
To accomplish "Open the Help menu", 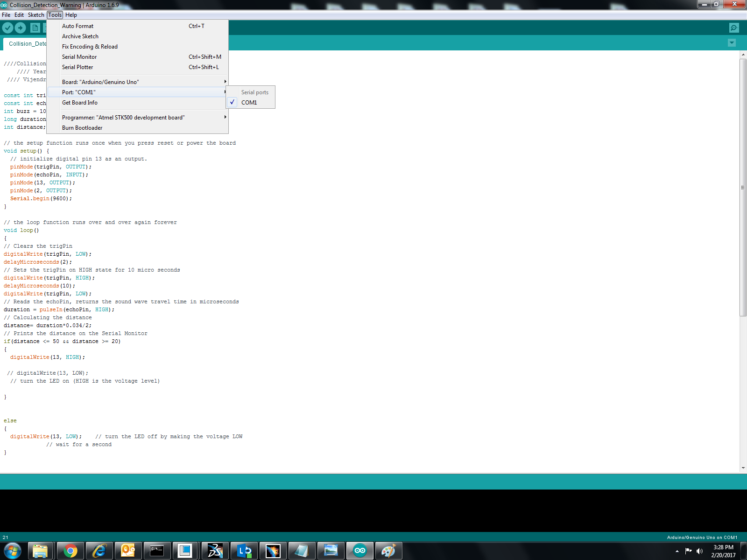I will click(71, 15).
